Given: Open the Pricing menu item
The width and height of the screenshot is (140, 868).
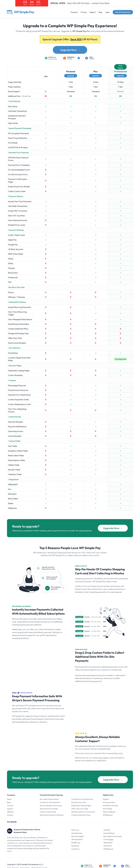Looking at the screenshot, I should (x=83, y=12).
